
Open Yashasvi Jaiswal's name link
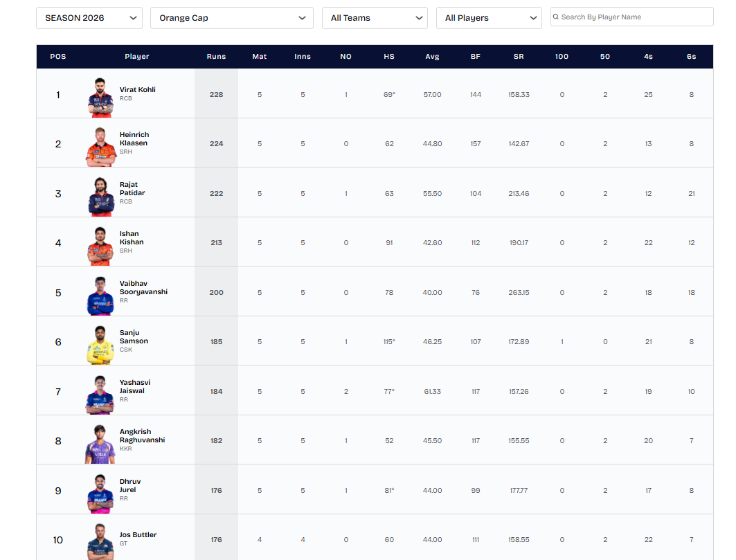point(134,386)
